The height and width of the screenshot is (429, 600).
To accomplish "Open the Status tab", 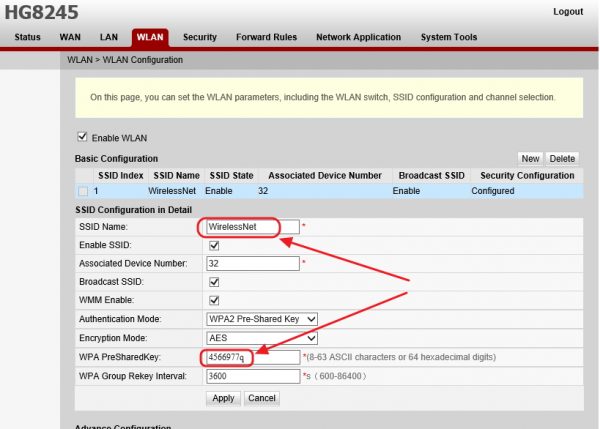I will [x=29, y=38].
